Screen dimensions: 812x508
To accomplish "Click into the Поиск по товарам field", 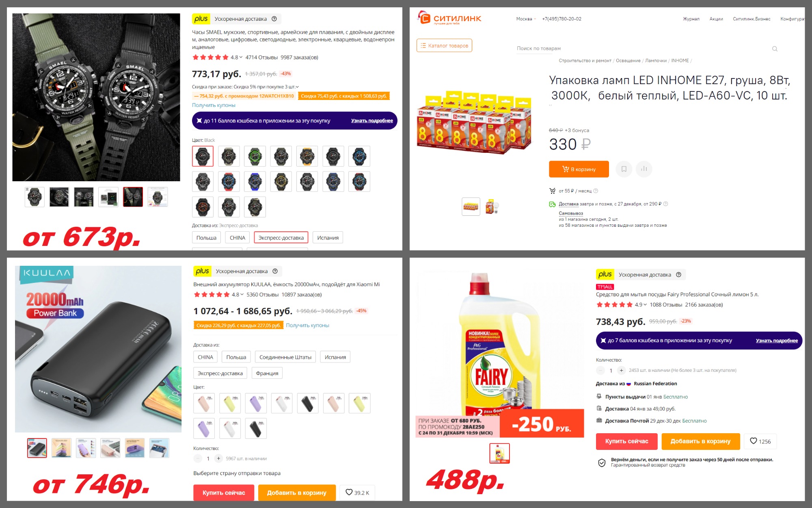I will click(x=641, y=48).
